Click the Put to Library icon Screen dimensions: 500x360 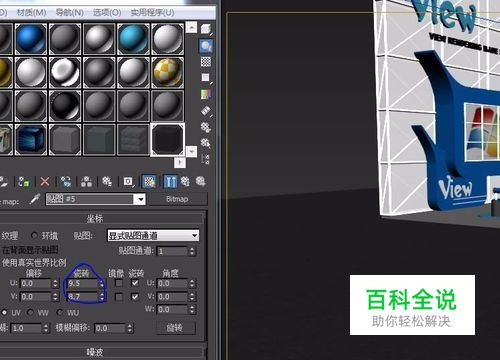coord(107,182)
